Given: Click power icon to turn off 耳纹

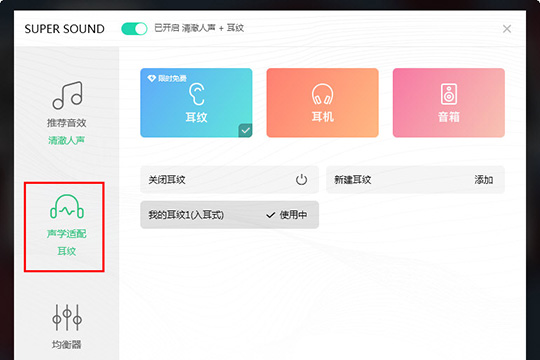Looking at the screenshot, I should coord(301,179).
